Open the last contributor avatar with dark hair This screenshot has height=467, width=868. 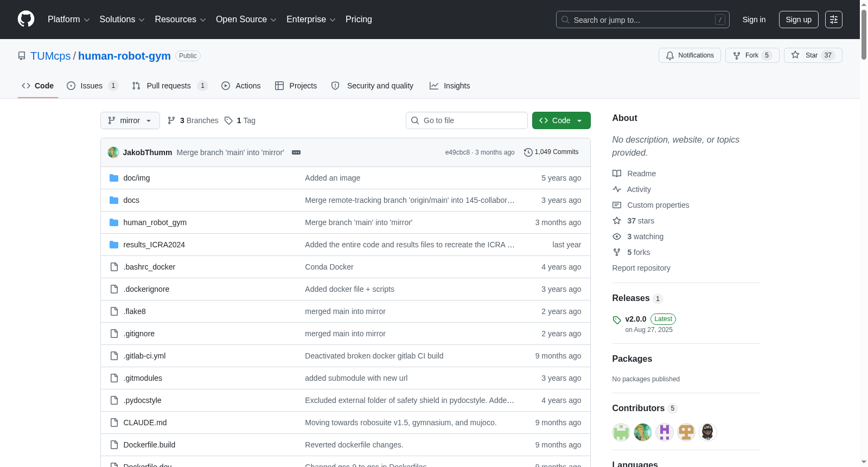click(x=708, y=432)
